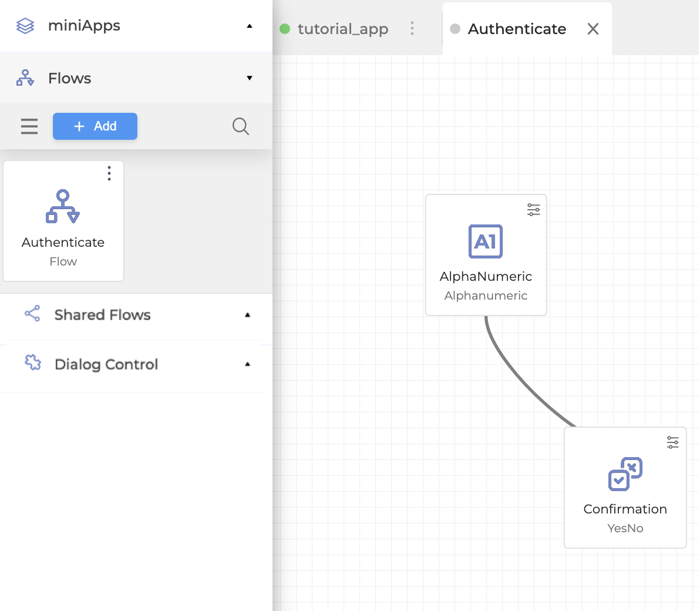Expand the Shared Flows section
This screenshot has width=700, height=611.
(247, 315)
